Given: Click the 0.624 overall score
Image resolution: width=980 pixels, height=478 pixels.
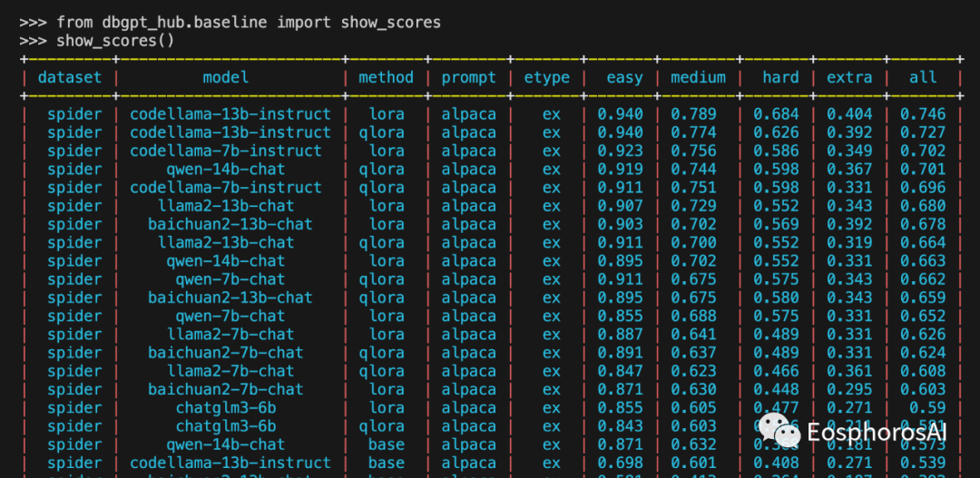Looking at the screenshot, I should coord(923,353).
